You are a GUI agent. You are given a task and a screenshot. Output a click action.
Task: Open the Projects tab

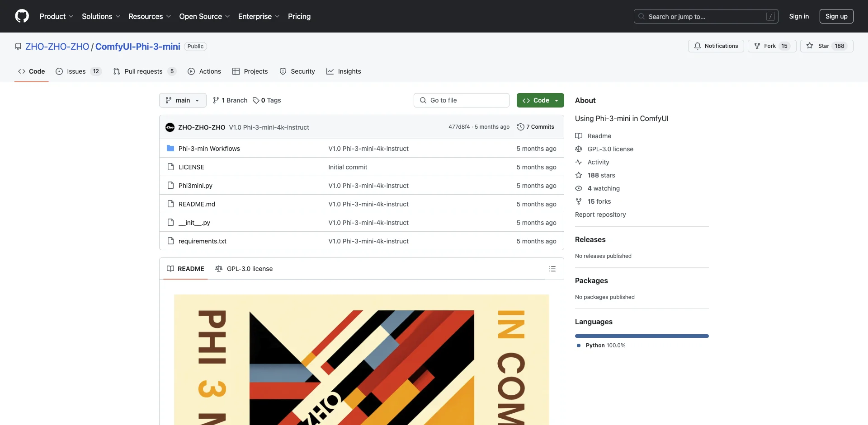point(250,71)
